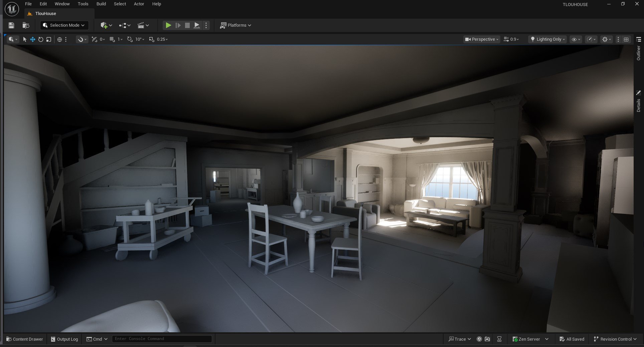Open the Platforms dropdown
The width and height of the screenshot is (644, 347).
pyautogui.click(x=235, y=25)
